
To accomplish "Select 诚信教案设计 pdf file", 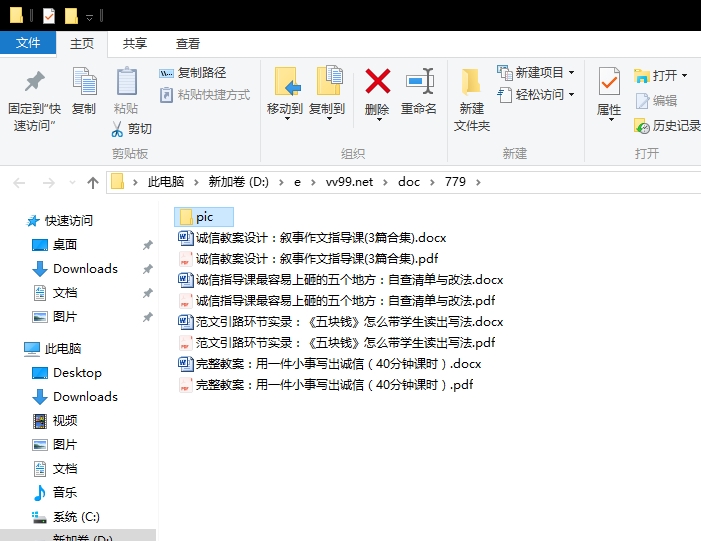I will (308, 259).
